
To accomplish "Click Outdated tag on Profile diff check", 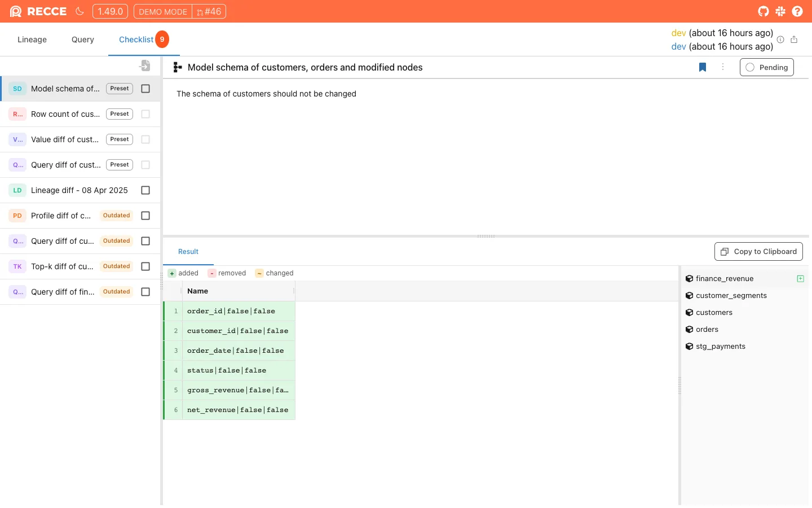I will (x=117, y=216).
